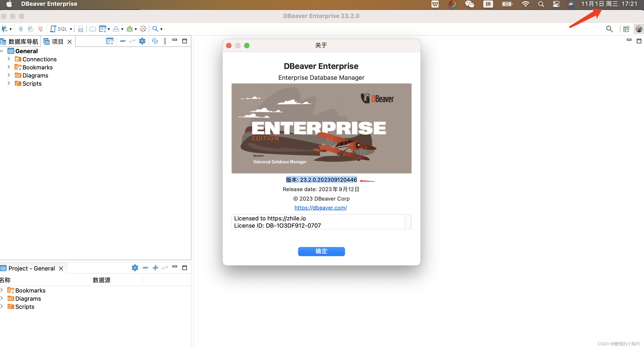Screen dimensions: 644x348
Task: Expand Bookmarks under General
Action: point(9,67)
